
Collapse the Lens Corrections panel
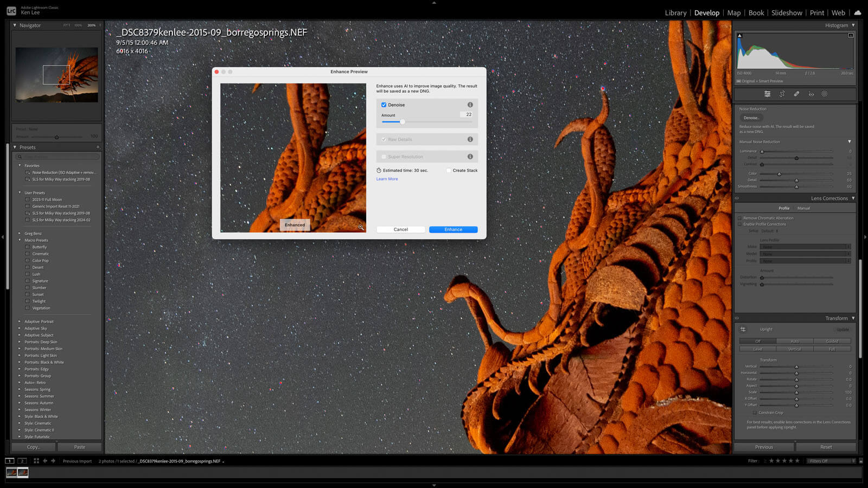click(x=853, y=198)
